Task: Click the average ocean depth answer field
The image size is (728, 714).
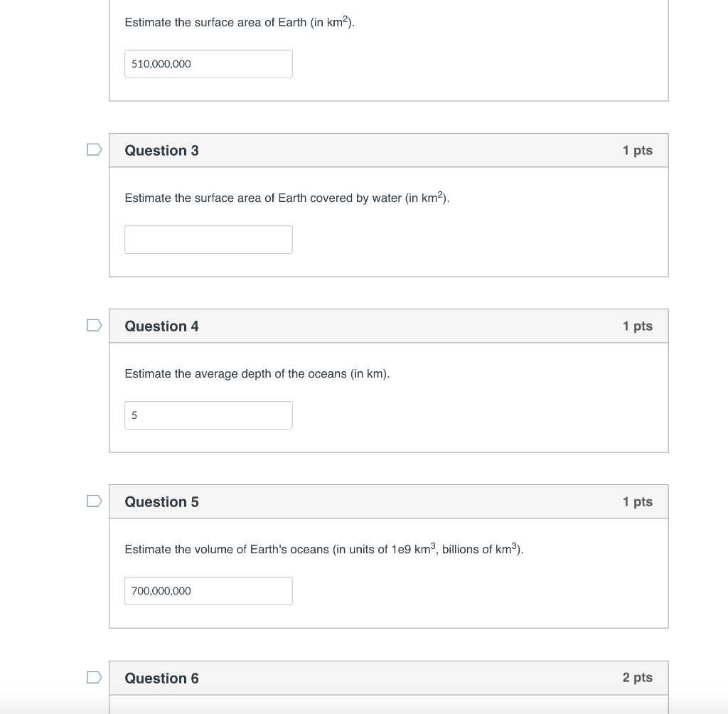Action: pyautogui.click(x=208, y=415)
